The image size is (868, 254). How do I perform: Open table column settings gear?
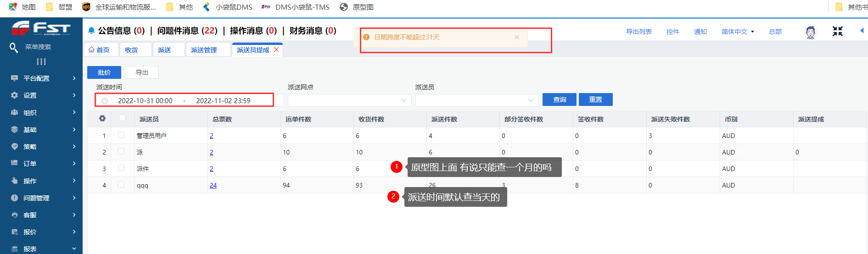coord(102,119)
